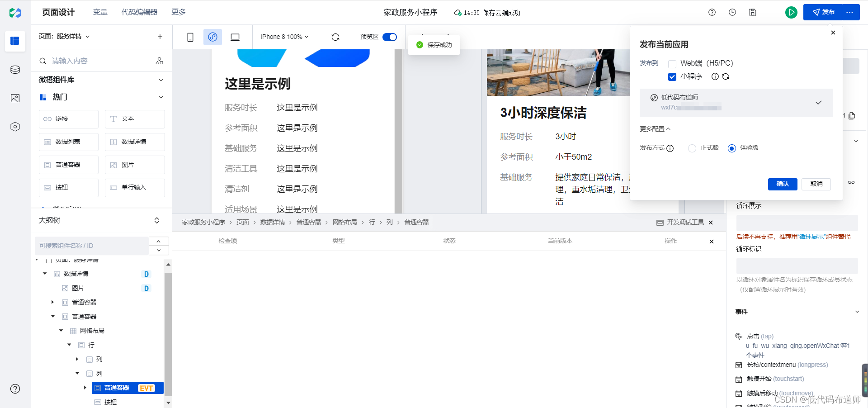The image size is (868, 408).
Task: Expand the selected 普通容器 EVT node
Action: [x=85, y=388]
